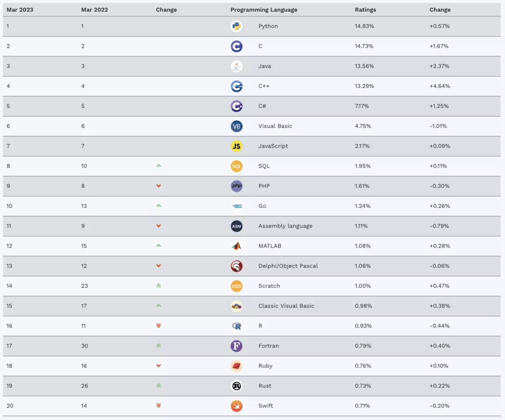
Task: Click the yellow JavaScript JS icon
Action: point(237,146)
